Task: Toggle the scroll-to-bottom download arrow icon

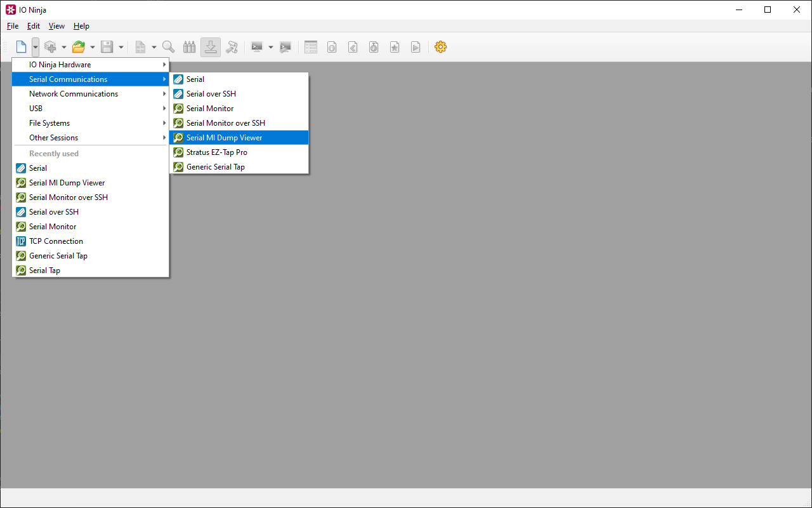Action: point(211,47)
